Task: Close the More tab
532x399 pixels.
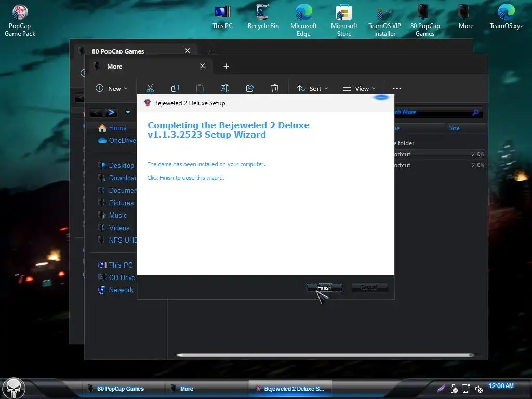Action: [x=203, y=66]
